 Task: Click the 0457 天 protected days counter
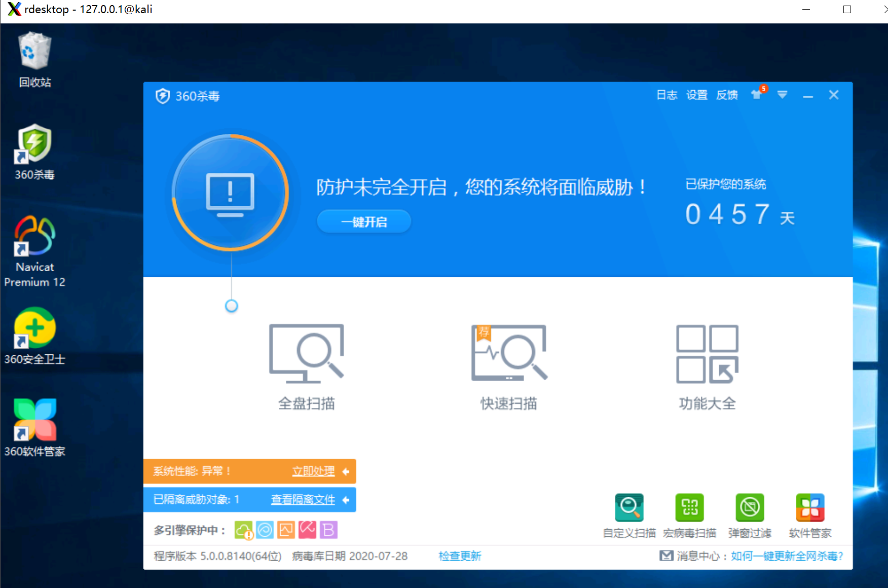739,214
